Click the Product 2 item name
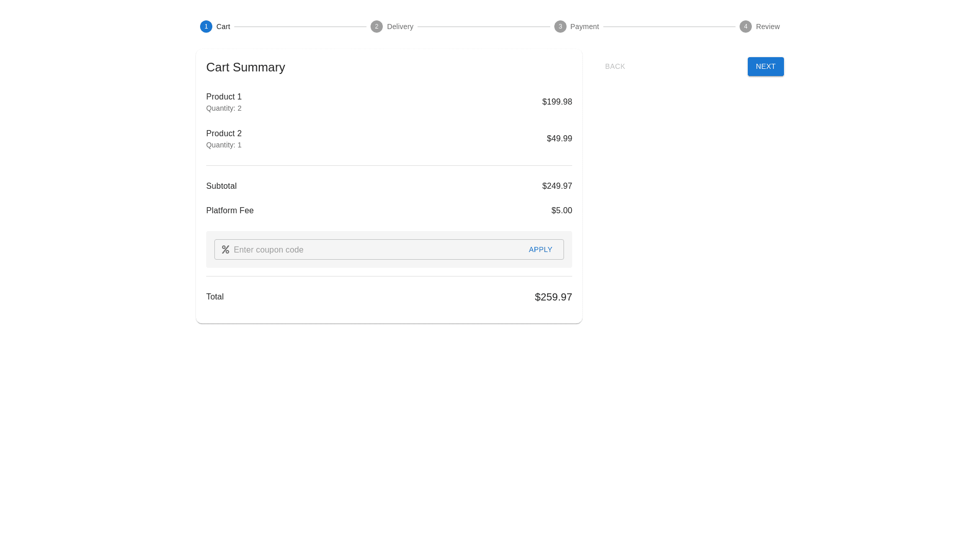The image size is (980, 551). [x=224, y=133]
